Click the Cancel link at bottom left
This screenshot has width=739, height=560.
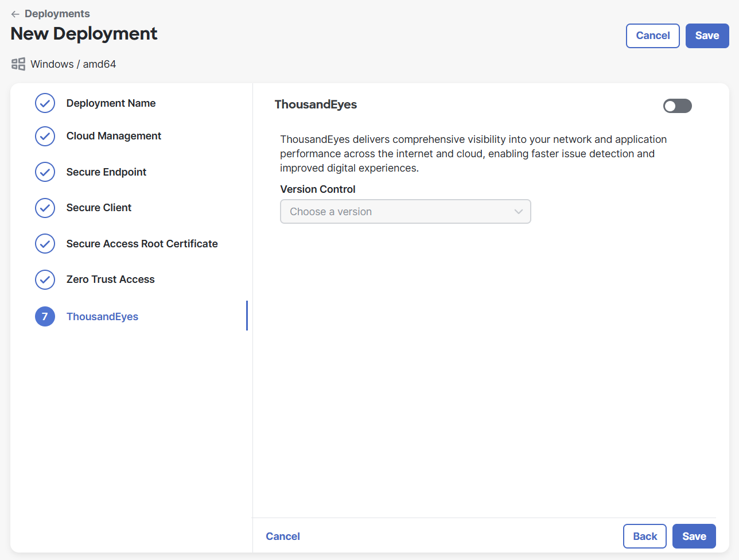pyautogui.click(x=283, y=536)
